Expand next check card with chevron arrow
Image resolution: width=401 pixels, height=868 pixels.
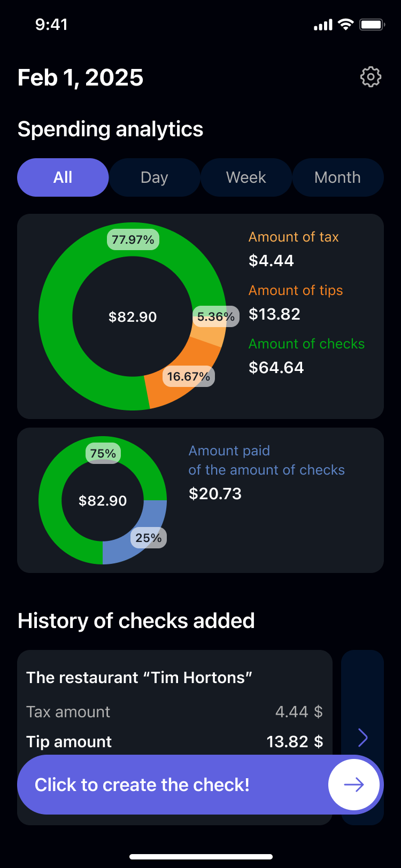(363, 738)
